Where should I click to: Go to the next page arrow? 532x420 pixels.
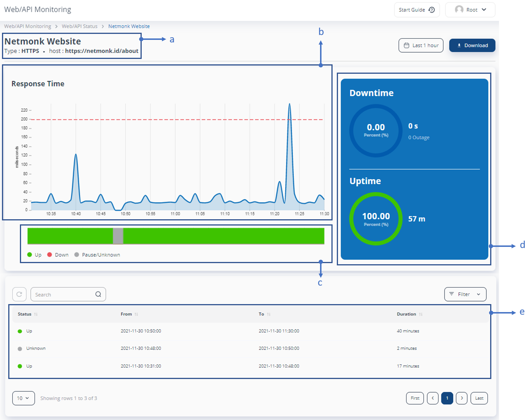click(461, 398)
